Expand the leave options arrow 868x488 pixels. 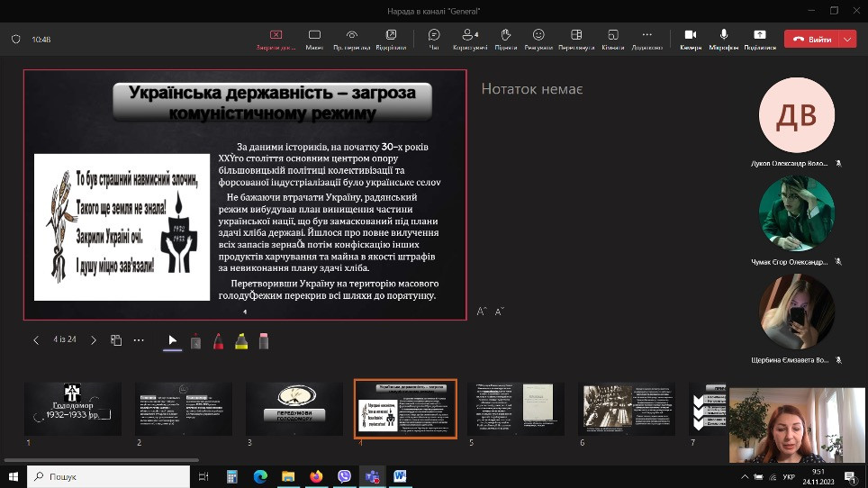(847, 40)
